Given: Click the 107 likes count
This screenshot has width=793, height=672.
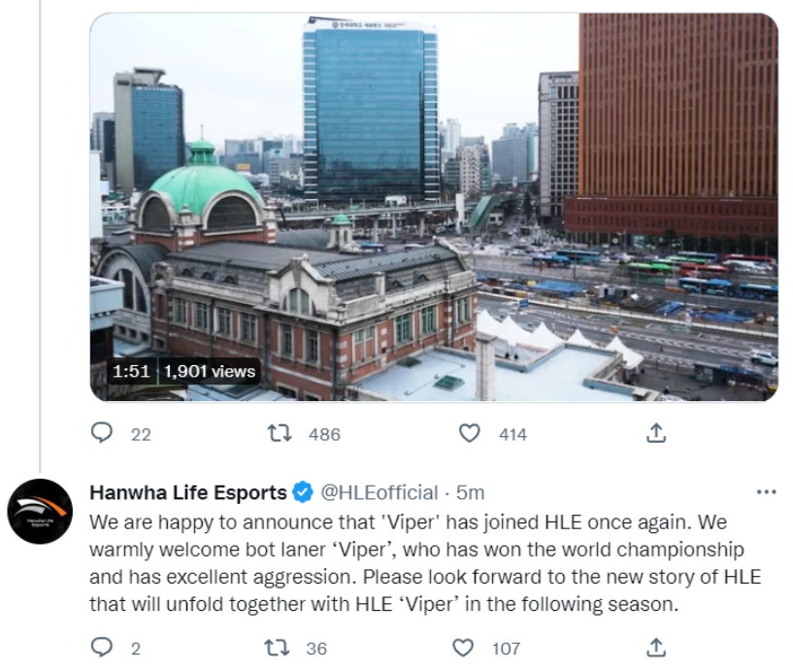Looking at the screenshot, I should click(507, 649).
